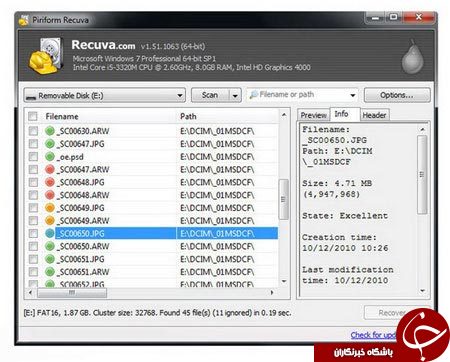This screenshot has width=450, height=362.
Task: Click the Recuva hard hat logo icon
Action: click(x=46, y=56)
